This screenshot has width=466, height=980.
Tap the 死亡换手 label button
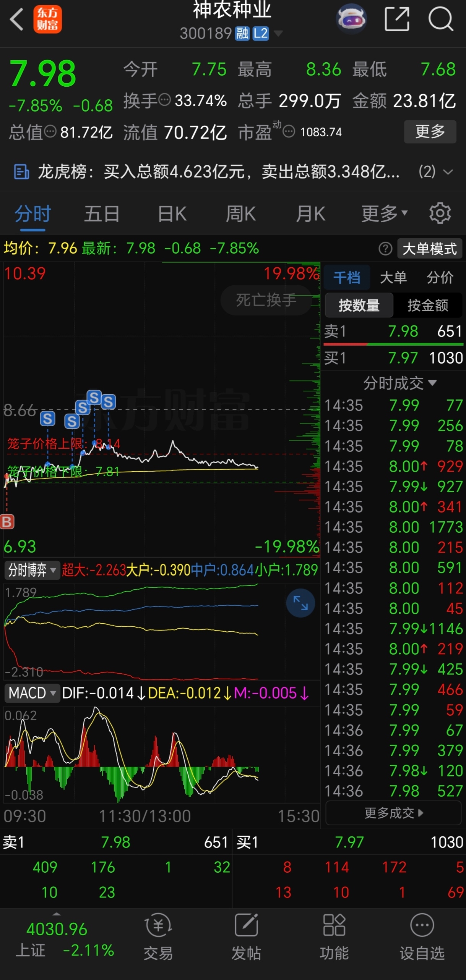[x=266, y=300]
